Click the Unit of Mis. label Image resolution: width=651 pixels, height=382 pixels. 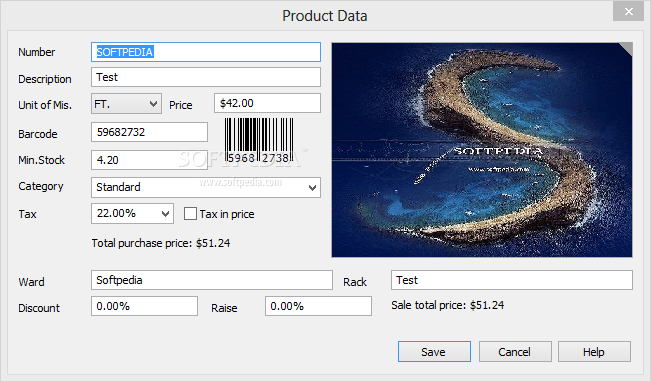[x=45, y=105]
